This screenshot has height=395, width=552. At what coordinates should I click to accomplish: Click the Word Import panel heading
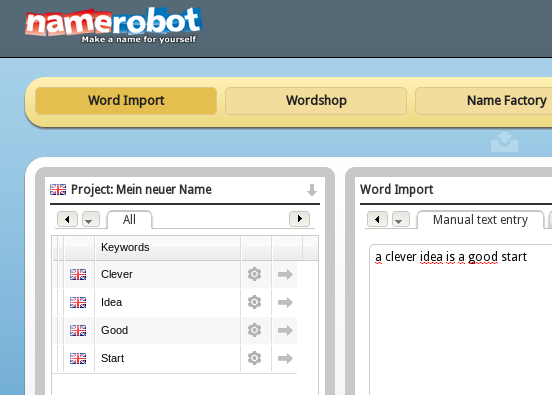point(396,189)
